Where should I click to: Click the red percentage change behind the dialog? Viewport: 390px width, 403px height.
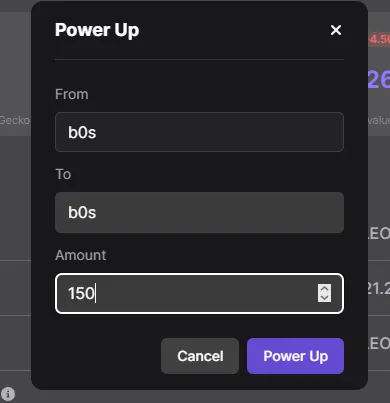[379, 39]
